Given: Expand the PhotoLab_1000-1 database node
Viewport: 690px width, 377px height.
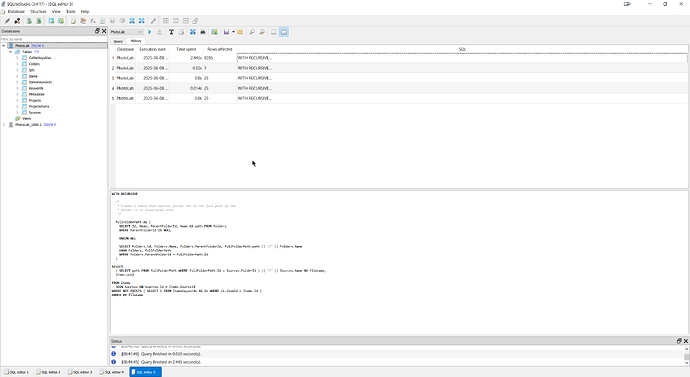Looking at the screenshot, I should coord(4,125).
